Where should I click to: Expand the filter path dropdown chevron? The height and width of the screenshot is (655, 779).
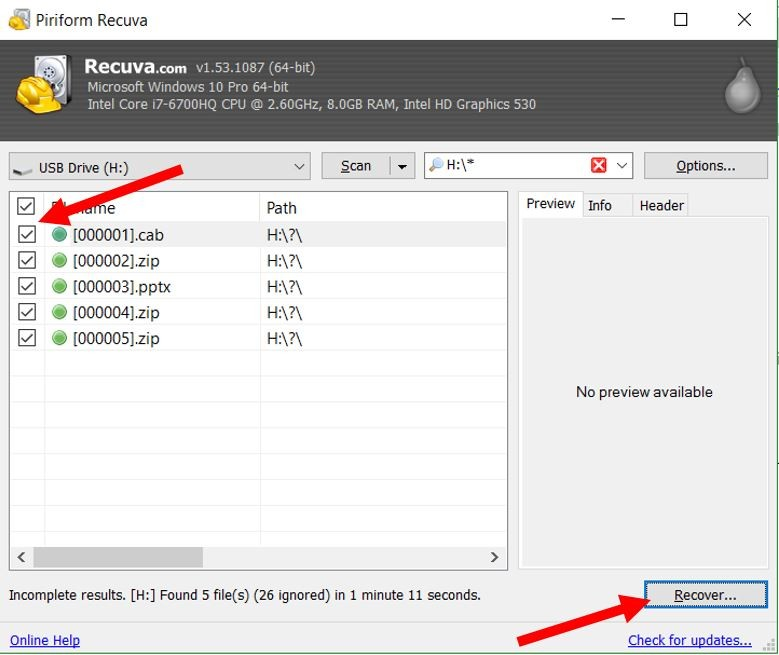pos(622,165)
